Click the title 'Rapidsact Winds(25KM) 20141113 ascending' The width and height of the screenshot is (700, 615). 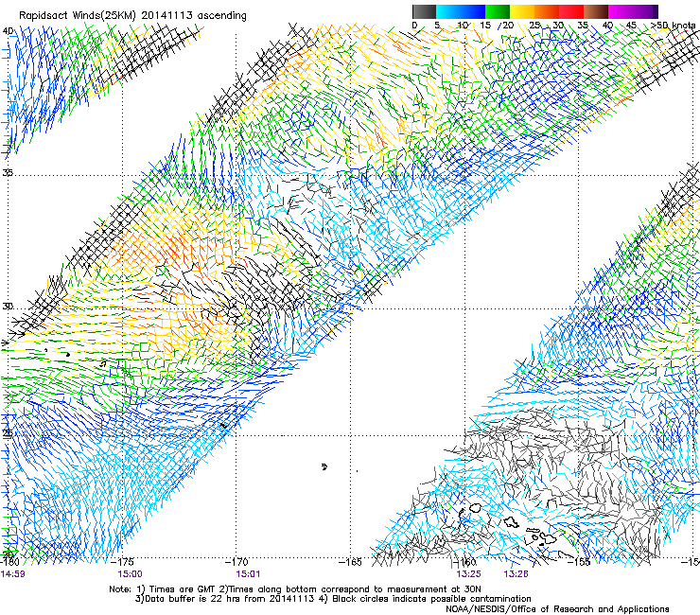click(132, 16)
